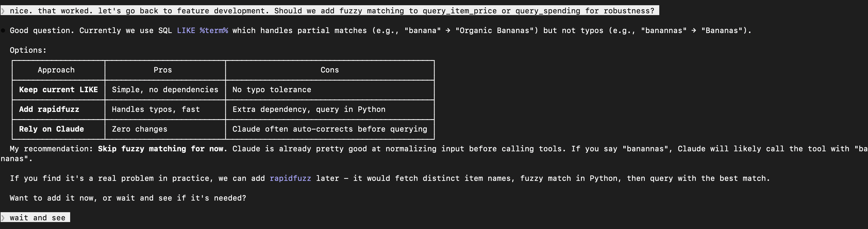Select the "Rely on Claude" table cell
The image size is (868, 229).
52,129
